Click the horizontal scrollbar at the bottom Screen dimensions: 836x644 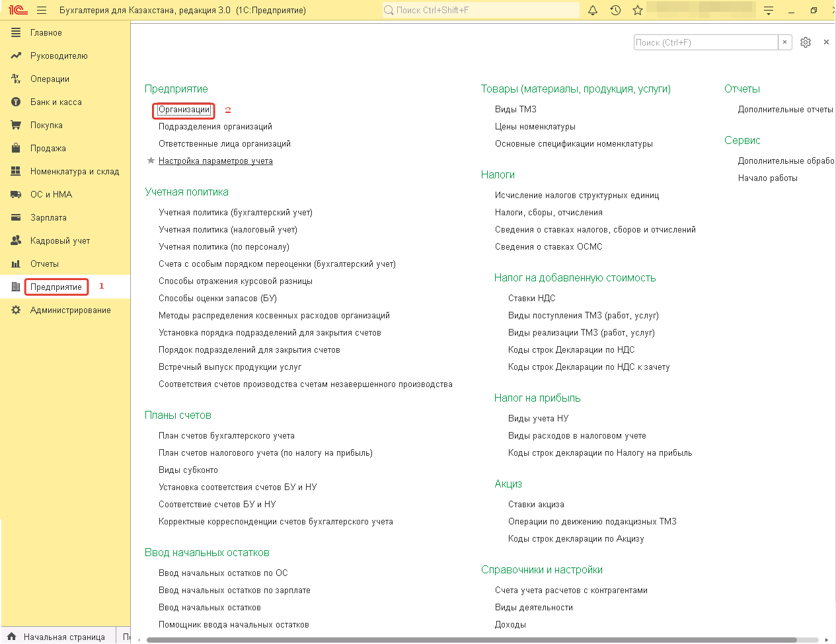click(x=471, y=640)
